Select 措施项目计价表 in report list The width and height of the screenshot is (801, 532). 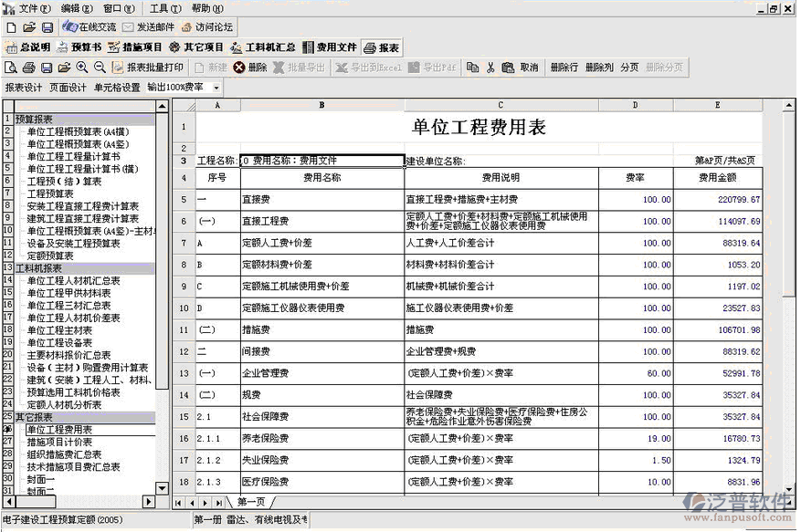(x=60, y=442)
